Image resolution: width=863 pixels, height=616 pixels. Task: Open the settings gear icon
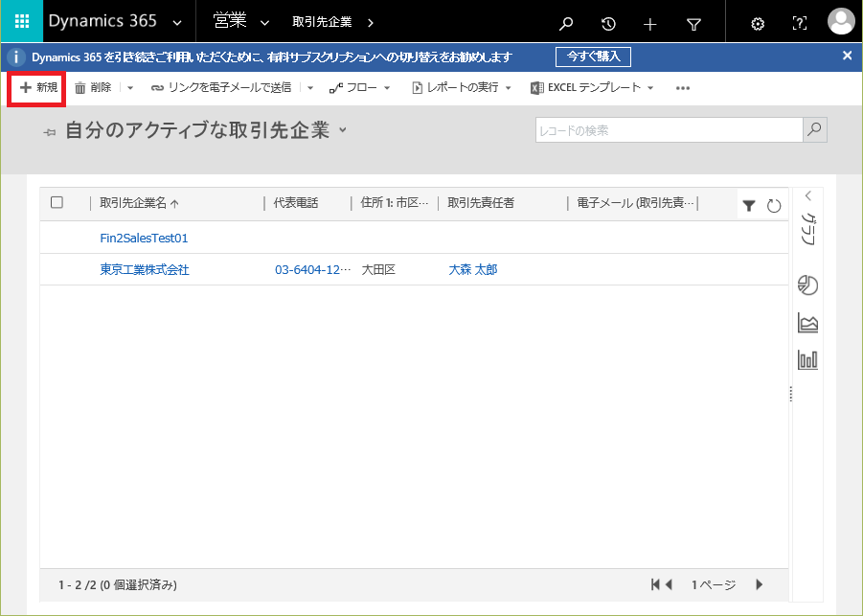(x=758, y=24)
